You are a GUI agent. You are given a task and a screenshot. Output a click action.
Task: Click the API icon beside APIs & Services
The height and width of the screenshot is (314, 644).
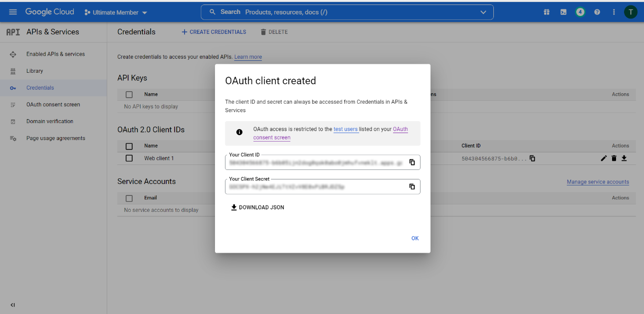pyautogui.click(x=13, y=32)
